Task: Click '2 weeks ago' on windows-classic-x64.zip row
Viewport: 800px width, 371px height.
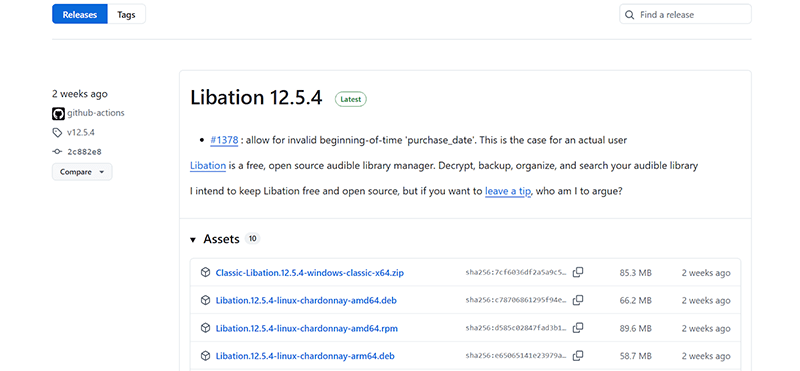Action: pyautogui.click(x=706, y=273)
